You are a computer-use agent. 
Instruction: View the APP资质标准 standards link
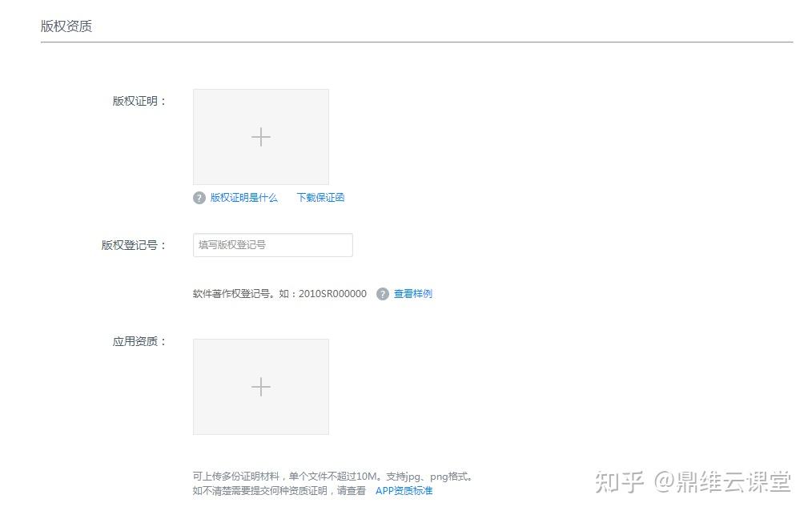click(404, 490)
